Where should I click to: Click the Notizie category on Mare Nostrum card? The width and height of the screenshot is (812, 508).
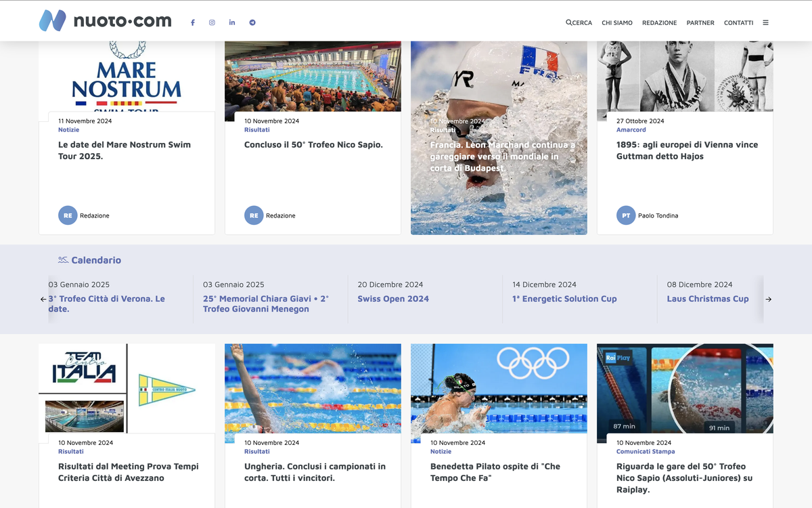68,130
